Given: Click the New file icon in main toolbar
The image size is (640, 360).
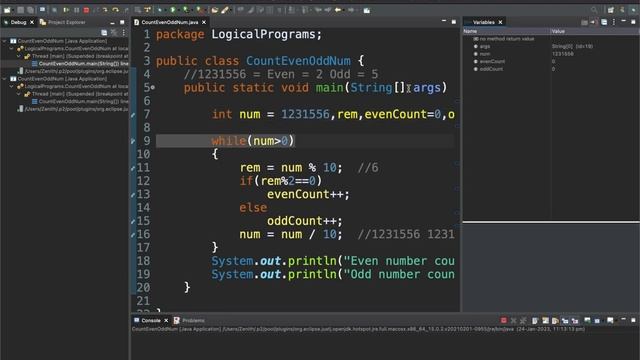Looking at the screenshot, I should tap(7, 10).
